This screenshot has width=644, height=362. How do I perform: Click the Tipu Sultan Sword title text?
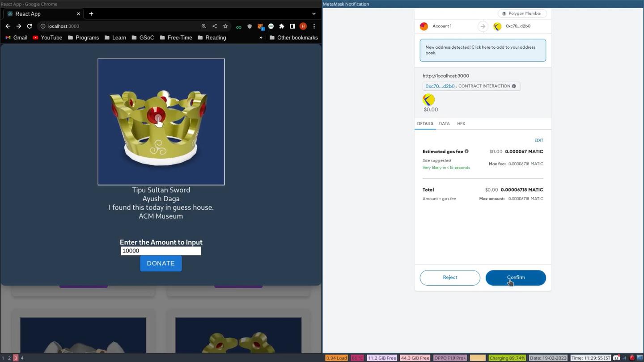click(x=161, y=190)
